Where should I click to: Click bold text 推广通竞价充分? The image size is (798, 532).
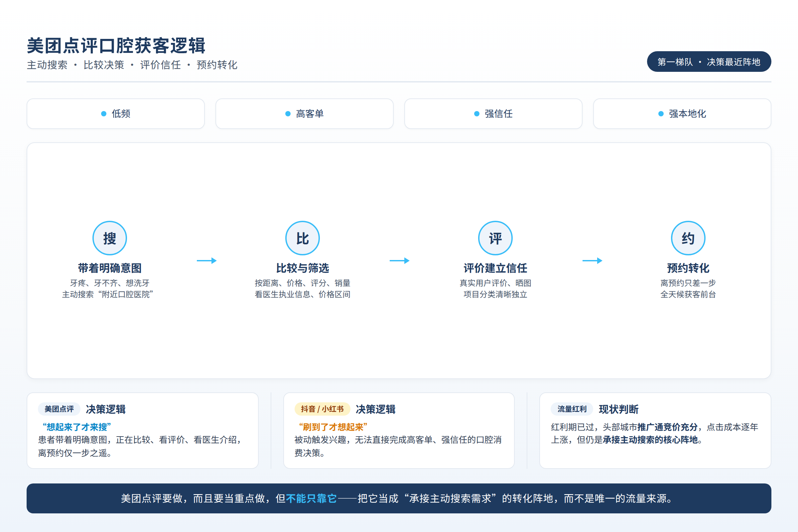point(667,427)
